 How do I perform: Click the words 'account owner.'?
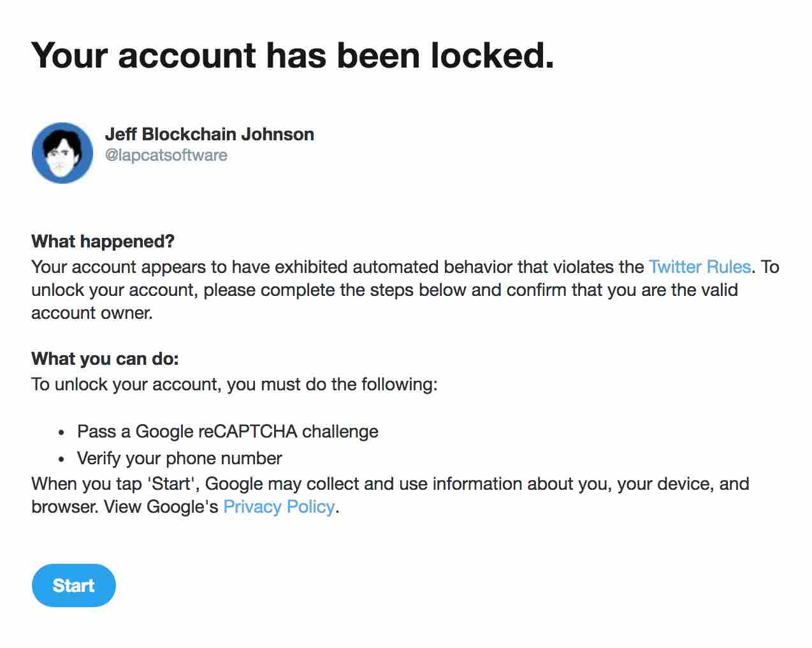pyautogui.click(x=92, y=313)
